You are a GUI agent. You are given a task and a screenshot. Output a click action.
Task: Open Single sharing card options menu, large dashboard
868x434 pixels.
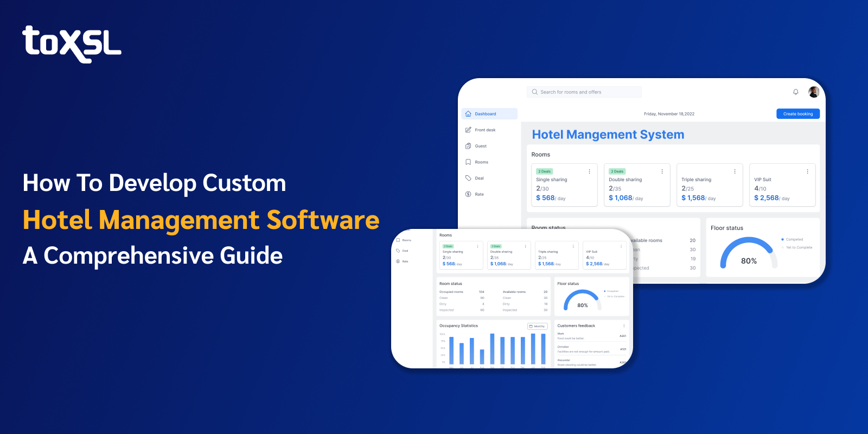[x=589, y=171]
